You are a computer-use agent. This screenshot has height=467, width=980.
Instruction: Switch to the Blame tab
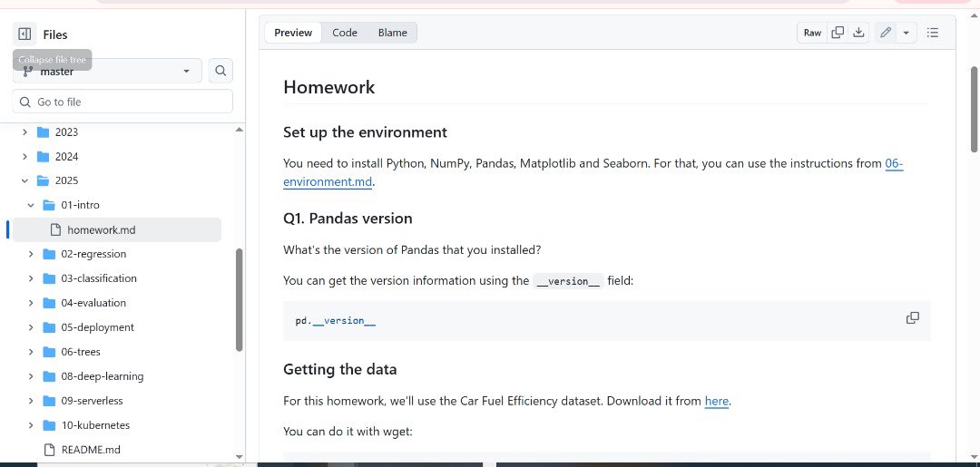pos(393,33)
